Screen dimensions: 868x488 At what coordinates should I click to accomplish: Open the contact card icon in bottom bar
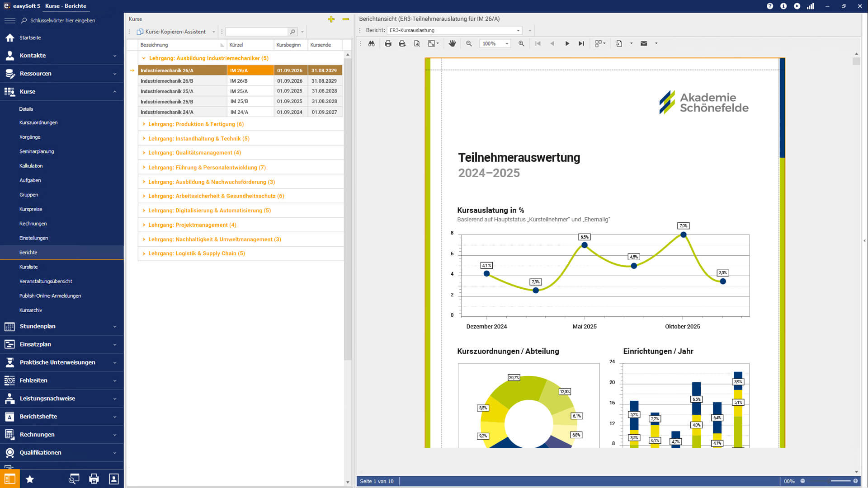114,479
